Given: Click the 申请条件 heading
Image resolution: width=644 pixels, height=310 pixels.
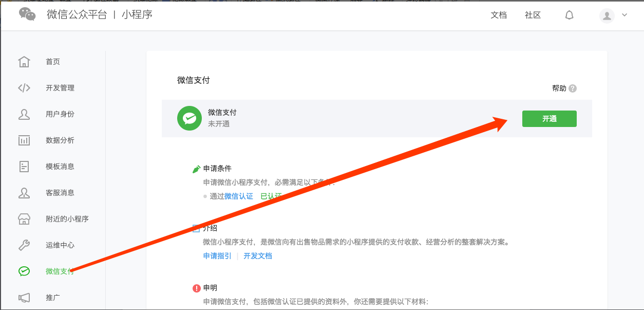Looking at the screenshot, I should (217, 169).
